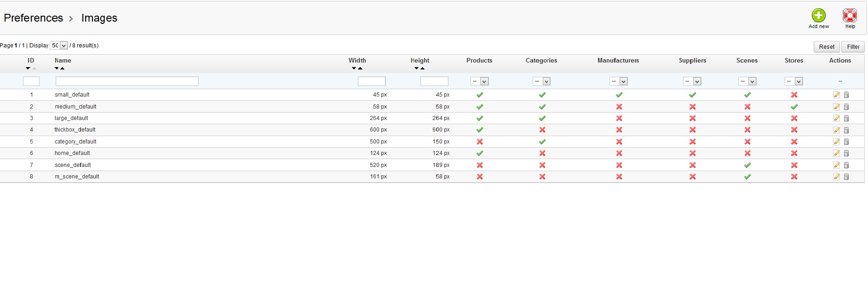Image resolution: width=868 pixels, height=298 pixels.
Task: Go to Preferences breadcrumb
Action: [x=34, y=18]
